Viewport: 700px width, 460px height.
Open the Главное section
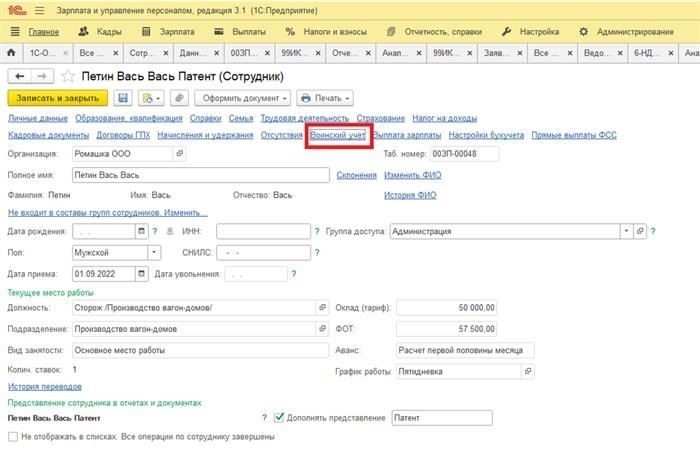click(44, 32)
